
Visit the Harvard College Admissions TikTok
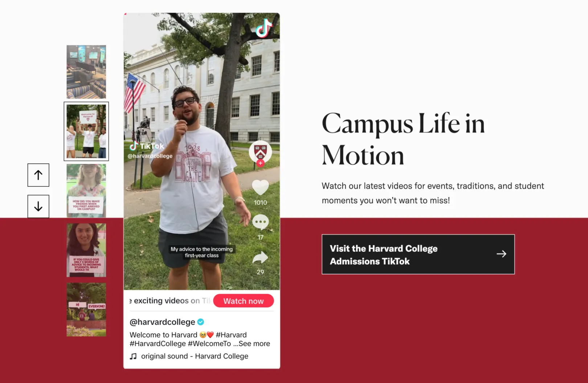click(417, 254)
